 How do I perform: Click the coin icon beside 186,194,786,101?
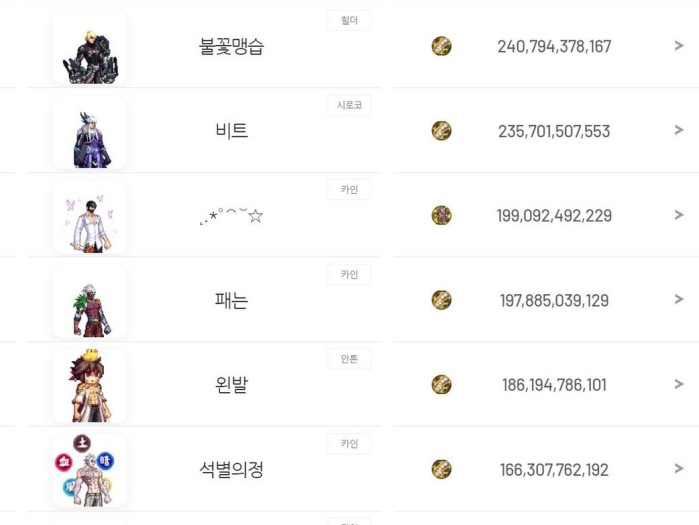441,385
